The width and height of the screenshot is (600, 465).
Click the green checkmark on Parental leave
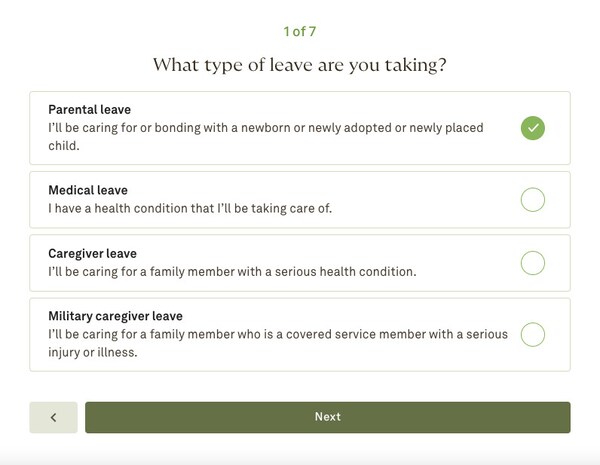[x=533, y=128]
